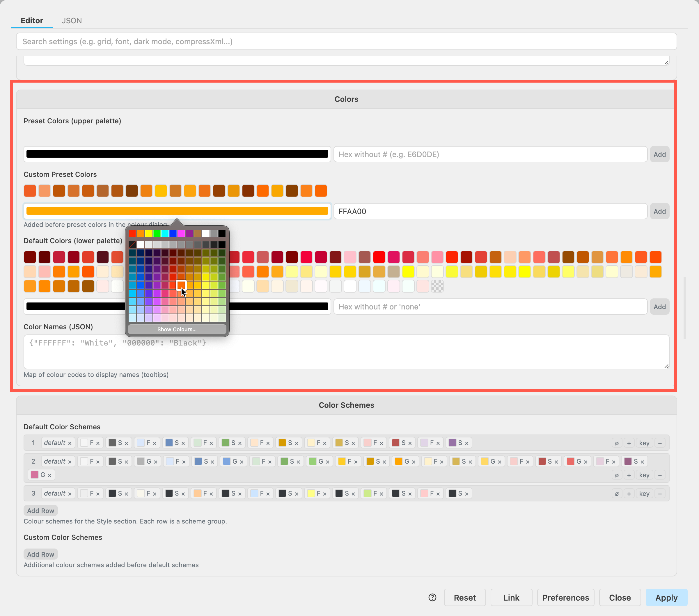Remove the gray G chip in scheme row 2
The image size is (699, 616).
[156, 462]
